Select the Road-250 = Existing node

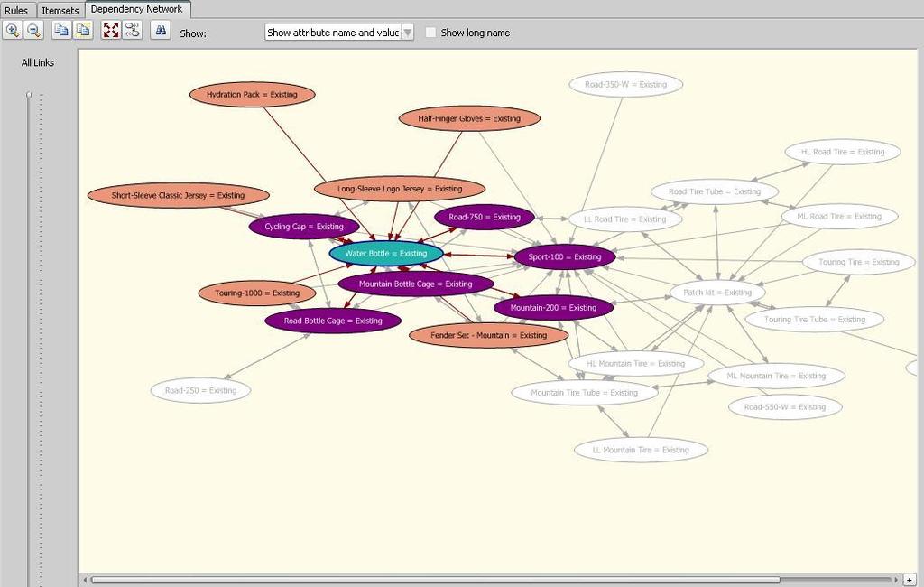[201, 390]
